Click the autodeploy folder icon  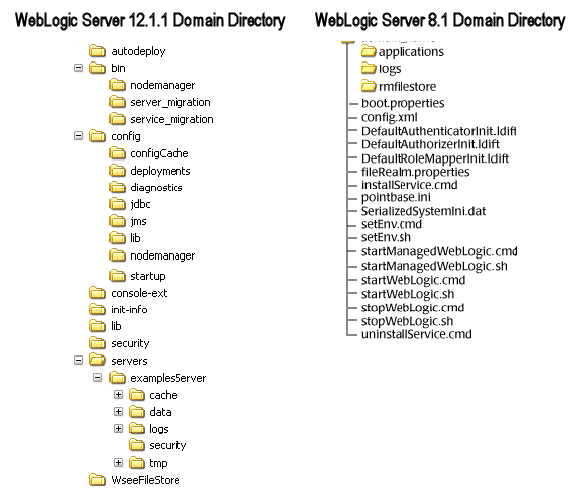coord(97,50)
